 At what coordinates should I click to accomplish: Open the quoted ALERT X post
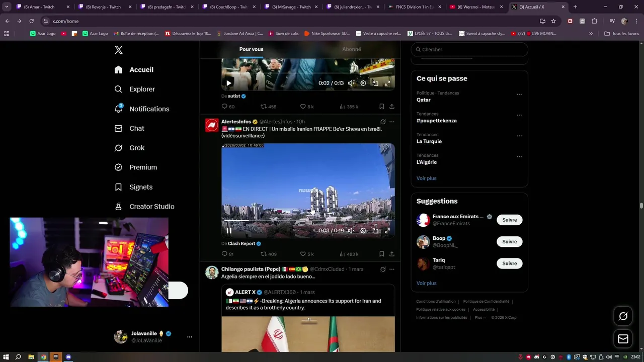[x=308, y=318]
